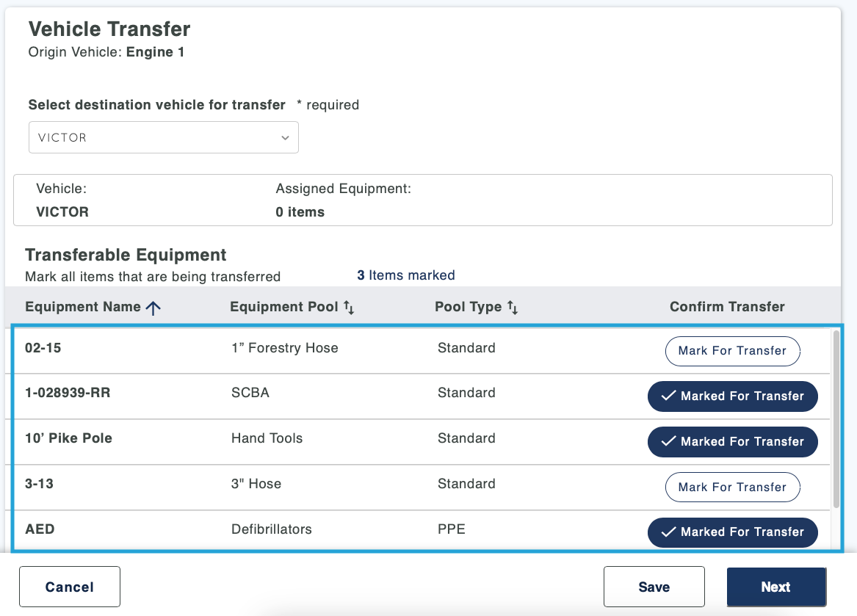The width and height of the screenshot is (857, 616).
Task: Sort by Equipment Name arrow icon
Action: [x=153, y=308]
